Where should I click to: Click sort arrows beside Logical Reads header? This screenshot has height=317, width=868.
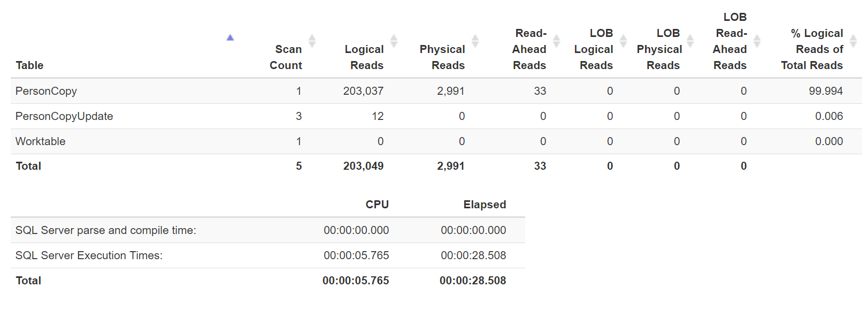[394, 41]
